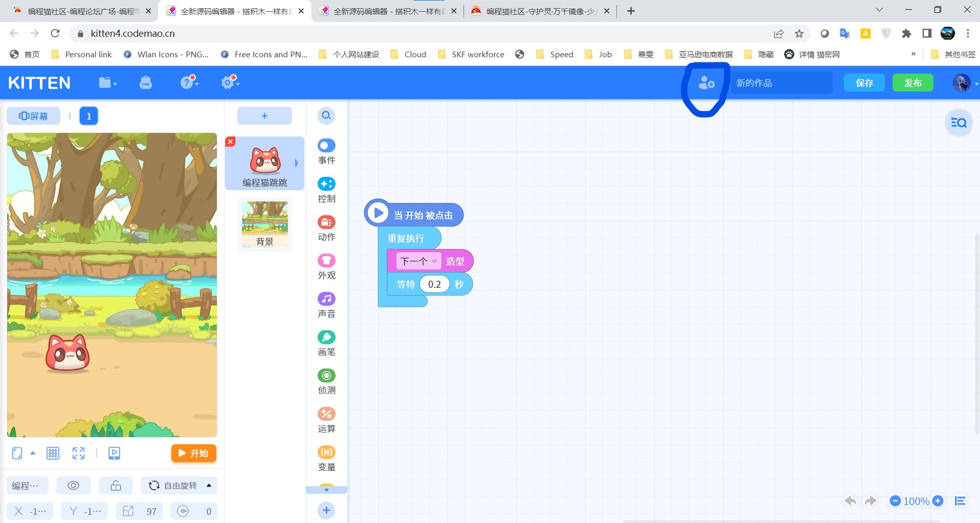Viewport: 980px width, 523px height.
Task: Delete the 编程猫跳跳 sprite with red X
Action: [x=231, y=142]
